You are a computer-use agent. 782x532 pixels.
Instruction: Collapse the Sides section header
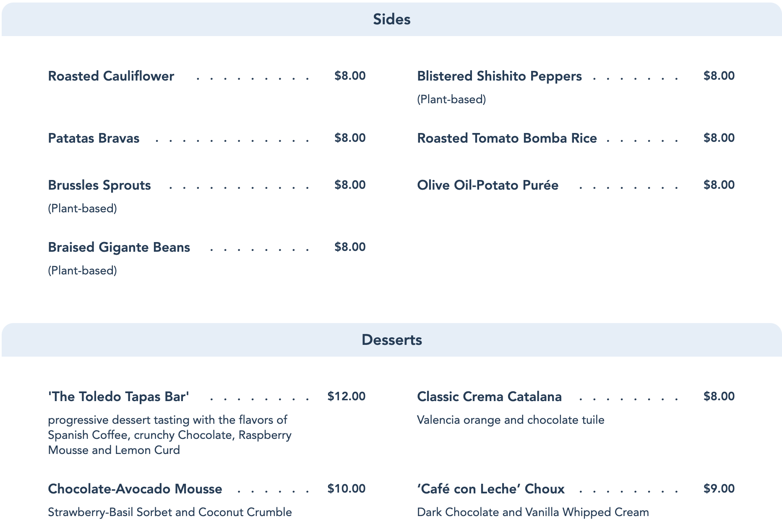391,19
